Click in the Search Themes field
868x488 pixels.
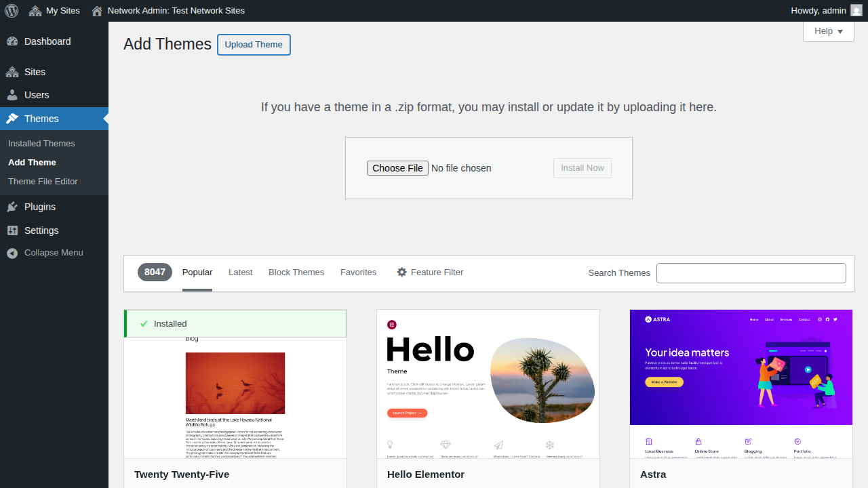click(751, 272)
